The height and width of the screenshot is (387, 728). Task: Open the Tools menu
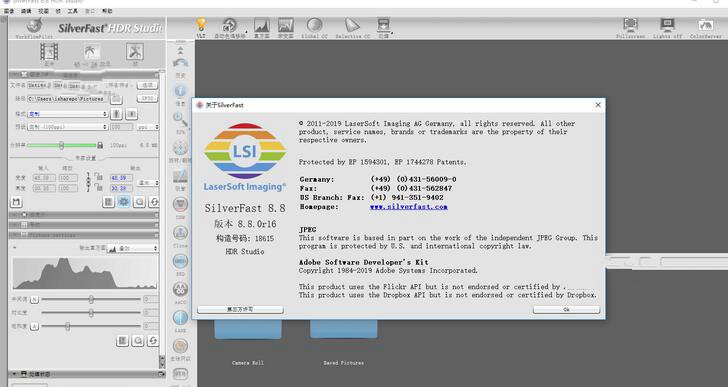pyautogui.click(x=72, y=11)
